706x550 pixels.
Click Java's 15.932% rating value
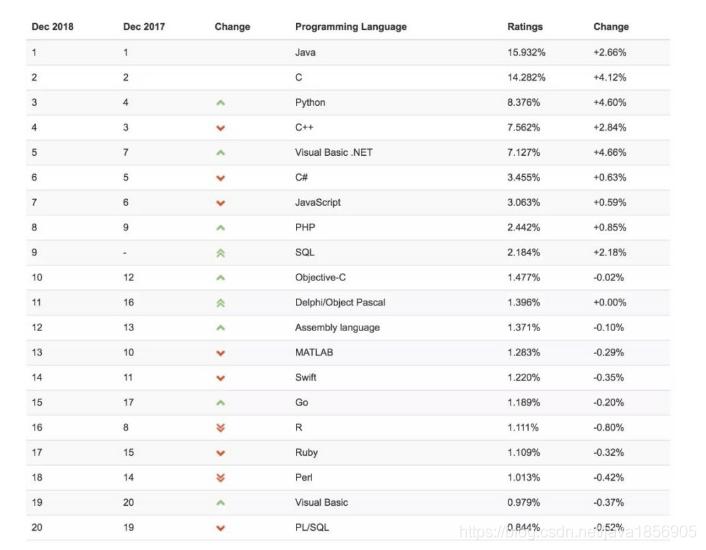526,52
